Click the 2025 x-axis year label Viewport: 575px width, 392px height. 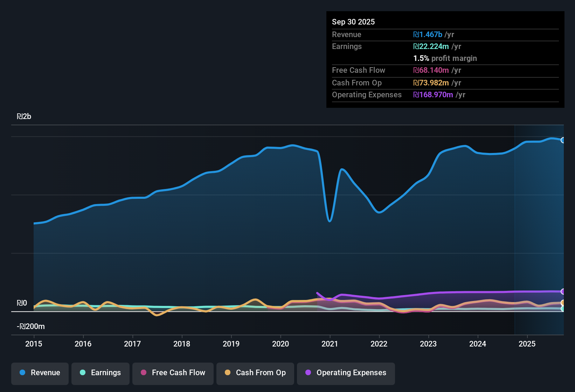[527, 344]
